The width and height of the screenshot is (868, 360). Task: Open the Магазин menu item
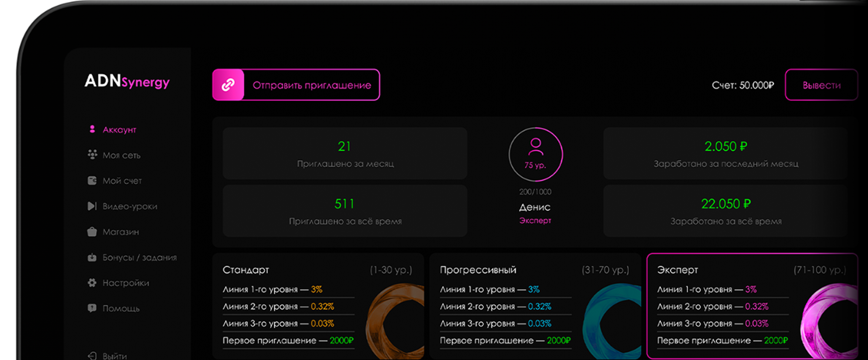pos(113,232)
